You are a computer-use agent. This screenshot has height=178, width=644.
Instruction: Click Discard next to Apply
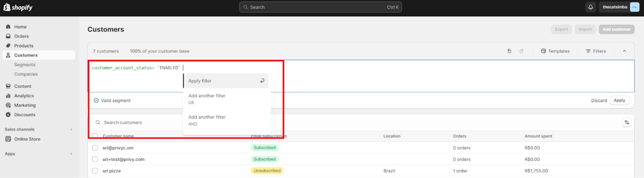pyautogui.click(x=599, y=101)
